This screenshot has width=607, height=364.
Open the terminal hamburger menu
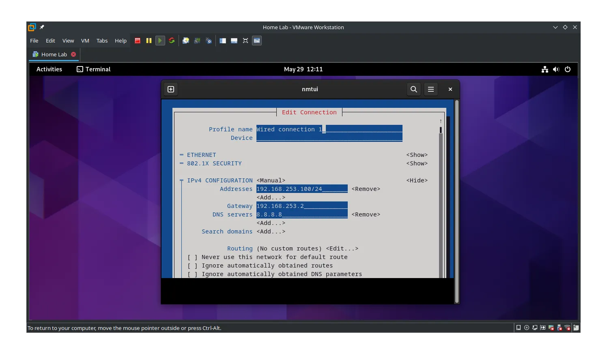click(431, 89)
